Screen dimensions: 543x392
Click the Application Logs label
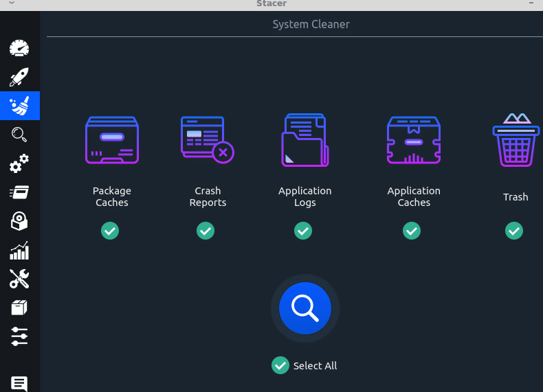click(x=305, y=196)
